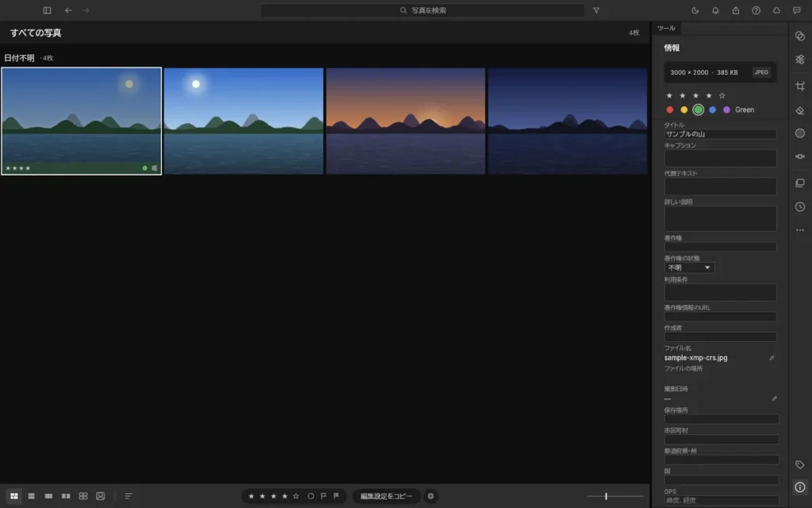The image size is (812, 508).
Task: Toggle the pick flag in bottom toolbar
Action: point(324,496)
